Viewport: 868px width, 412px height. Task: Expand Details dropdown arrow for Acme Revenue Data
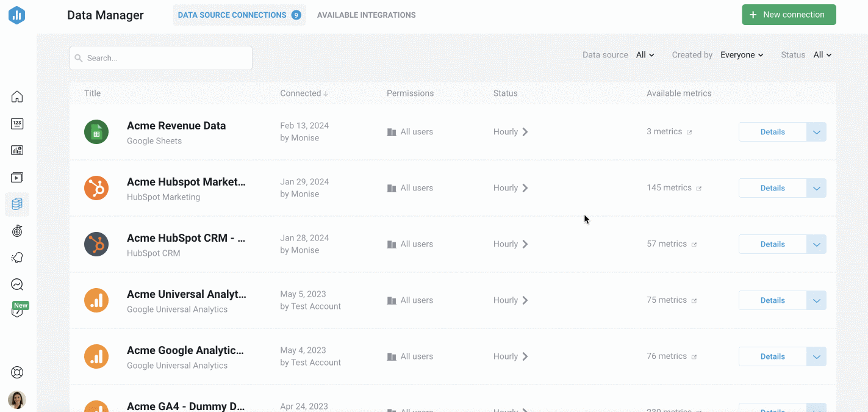point(817,132)
